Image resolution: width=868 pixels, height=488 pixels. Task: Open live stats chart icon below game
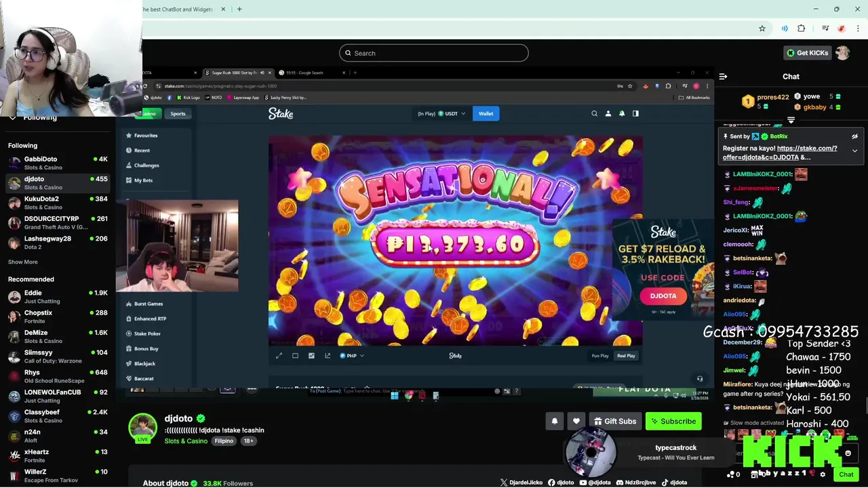click(311, 356)
